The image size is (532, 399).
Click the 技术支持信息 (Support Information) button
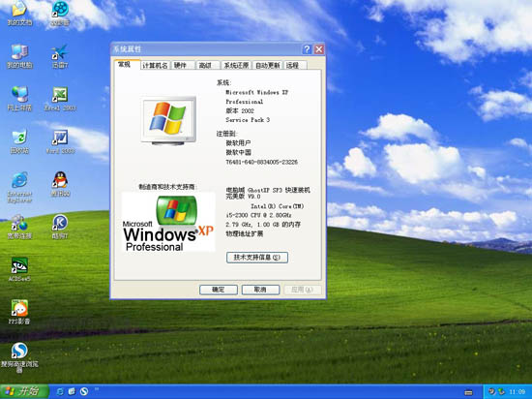257,258
